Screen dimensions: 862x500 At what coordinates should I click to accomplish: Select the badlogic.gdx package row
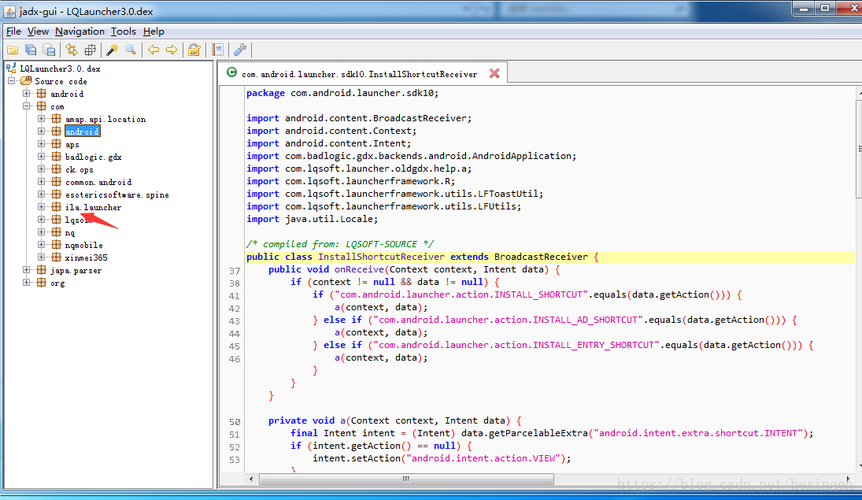(x=93, y=157)
